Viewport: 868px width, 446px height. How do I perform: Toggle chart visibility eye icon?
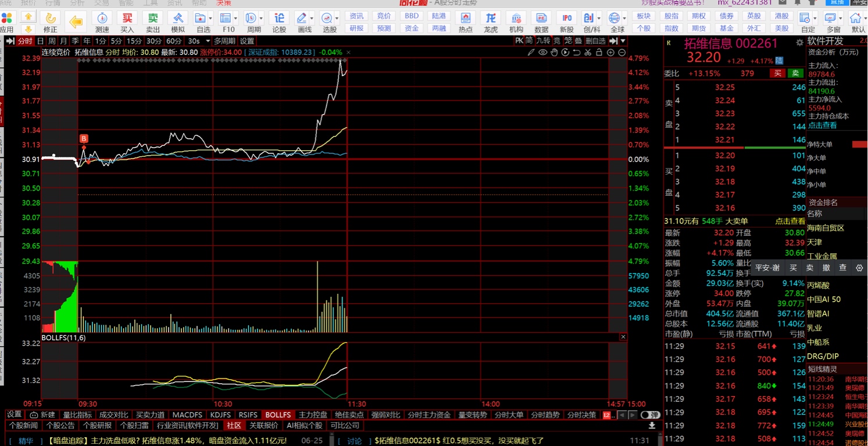542,52
